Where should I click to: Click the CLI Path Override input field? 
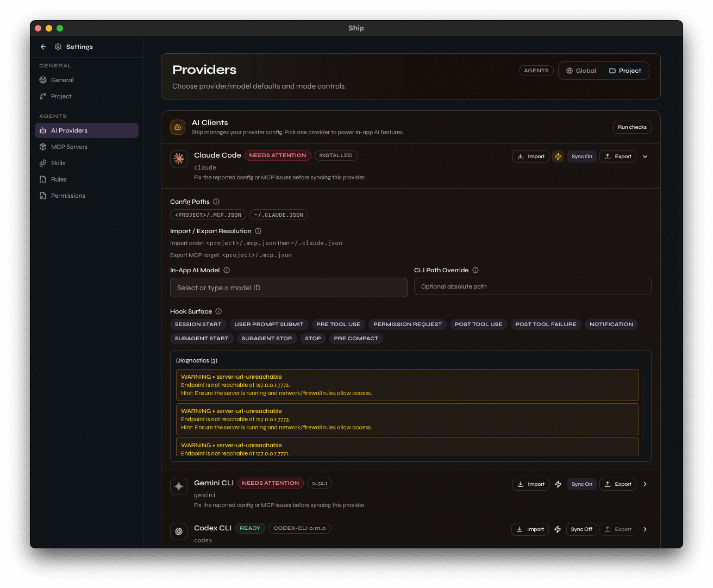(533, 286)
